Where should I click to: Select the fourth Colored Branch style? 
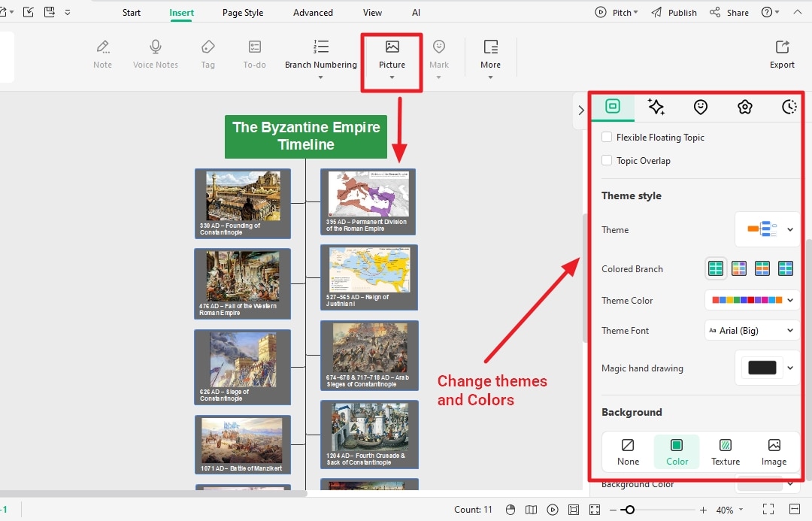tap(786, 268)
